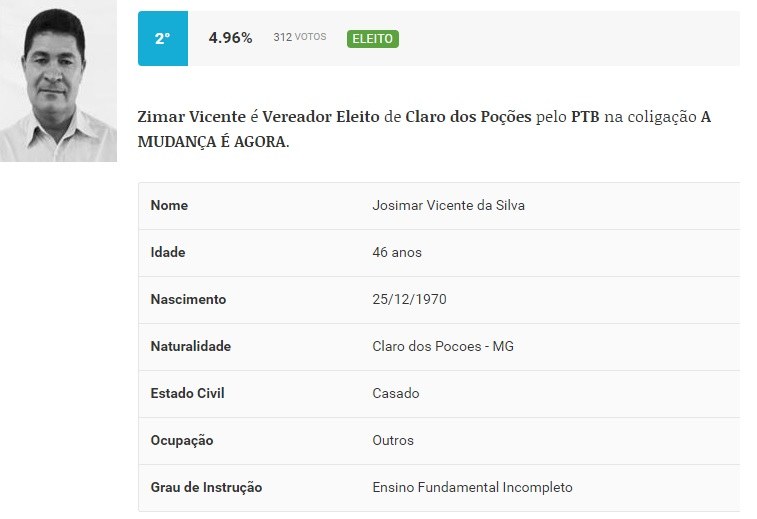
Task: Click the Outros occupation value
Action: 393,441
